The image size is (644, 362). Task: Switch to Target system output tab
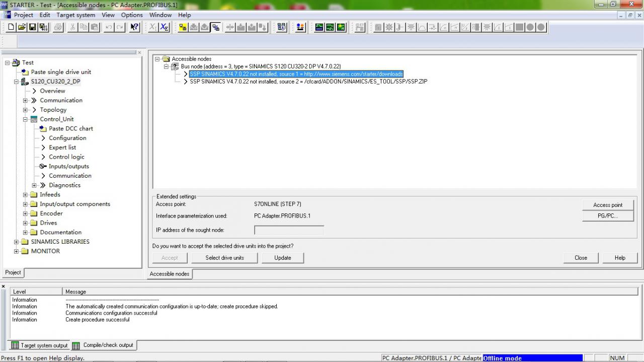(x=39, y=345)
